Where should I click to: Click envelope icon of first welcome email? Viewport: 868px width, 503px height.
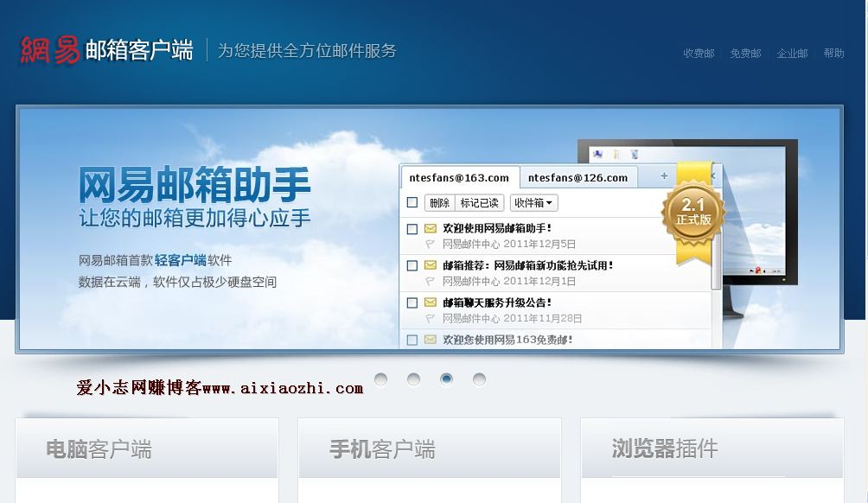[431, 229]
